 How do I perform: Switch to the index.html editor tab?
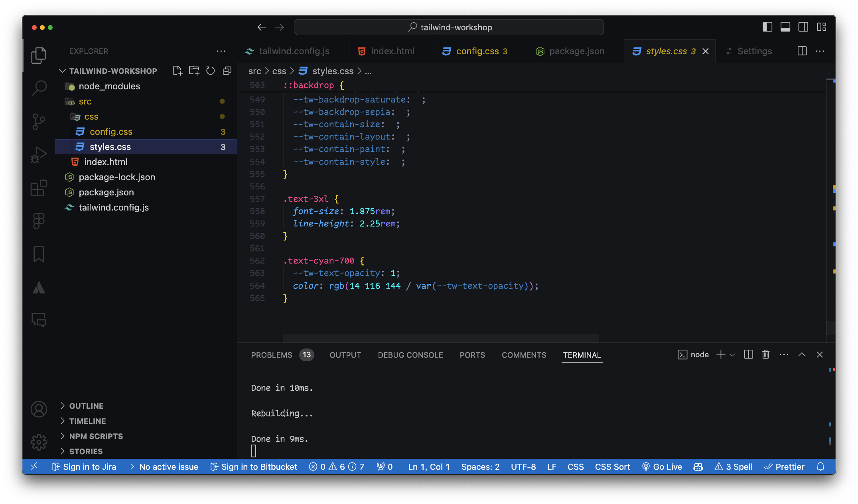pos(392,51)
